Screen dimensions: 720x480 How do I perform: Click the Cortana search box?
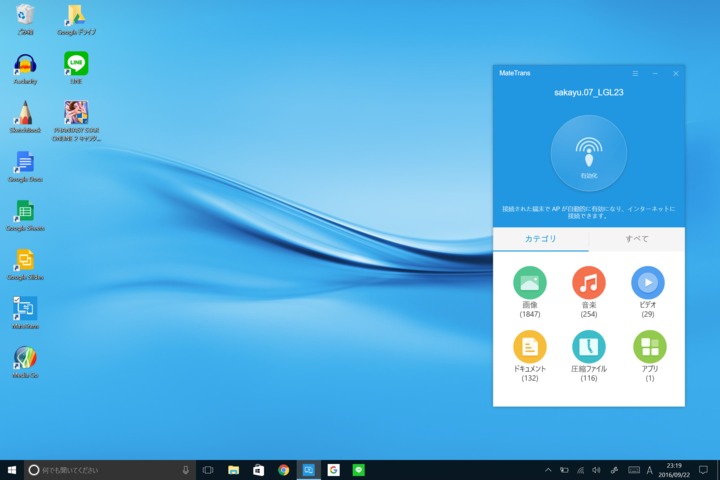(105, 470)
